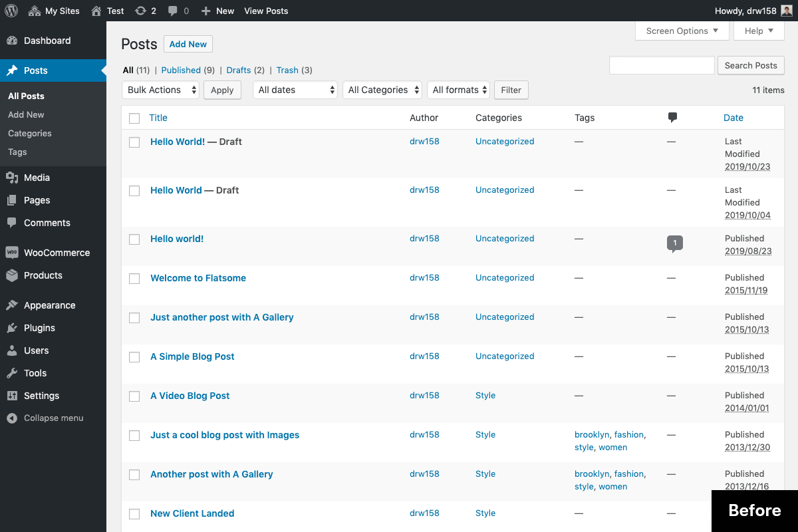Click the updates icon showing 2 updates
Screen dimensions: 798x532
tap(145, 11)
